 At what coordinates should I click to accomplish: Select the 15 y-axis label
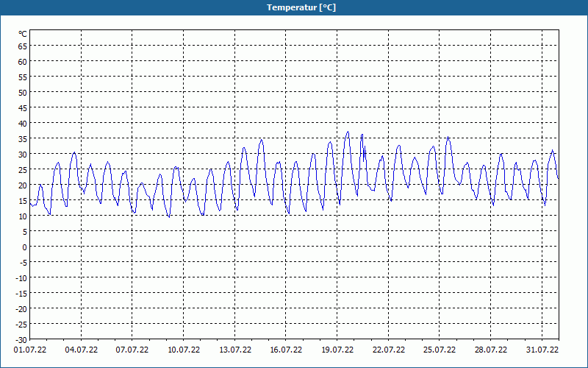23,200
